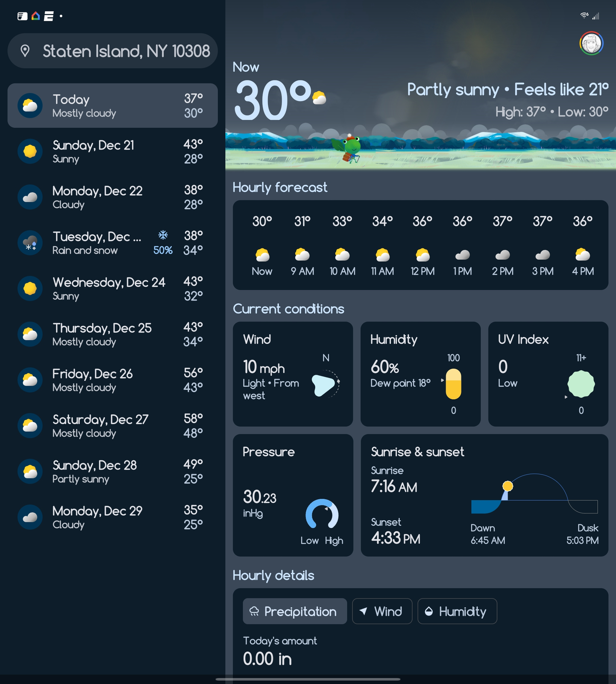Click the pressure gauge dial
616x684 pixels.
(322, 514)
